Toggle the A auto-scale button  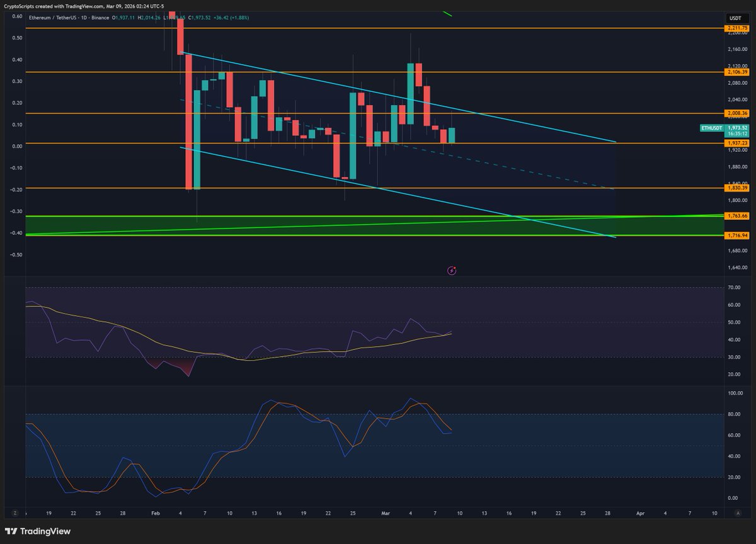click(738, 513)
